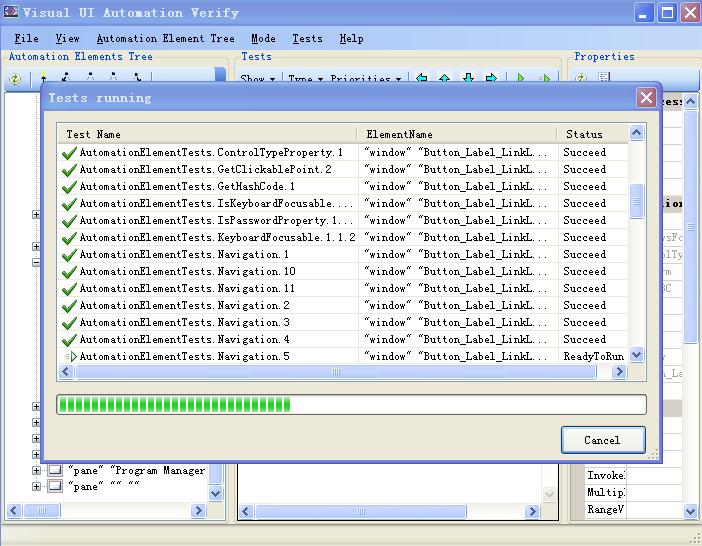
Task: Click the test list scroll down arrow
Action: point(636,355)
